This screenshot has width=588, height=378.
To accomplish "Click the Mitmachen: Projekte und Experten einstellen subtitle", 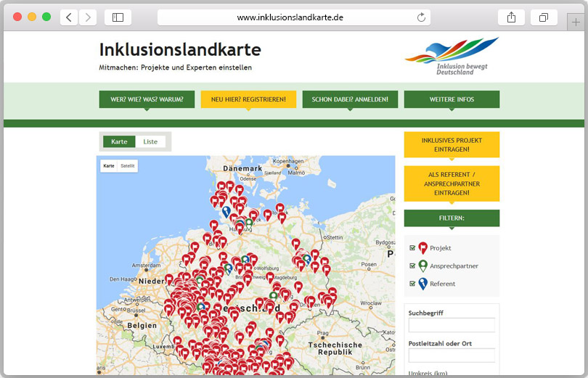I will pos(175,67).
